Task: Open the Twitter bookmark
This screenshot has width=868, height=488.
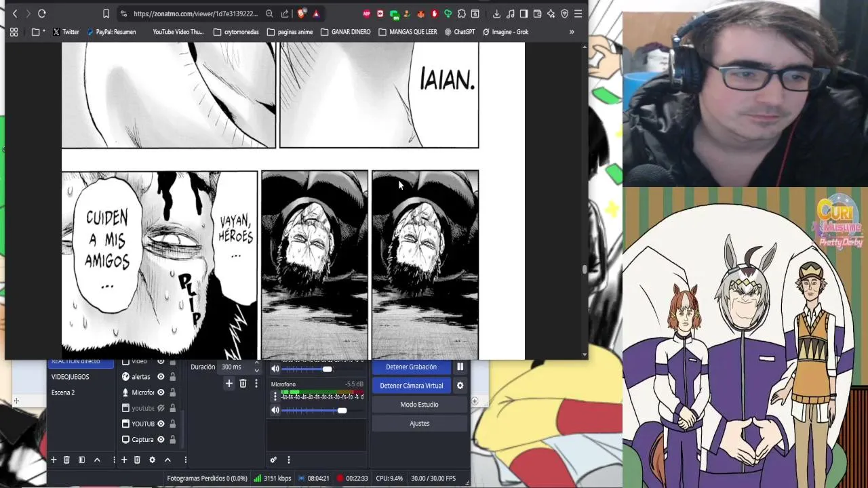Action: click(66, 32)
